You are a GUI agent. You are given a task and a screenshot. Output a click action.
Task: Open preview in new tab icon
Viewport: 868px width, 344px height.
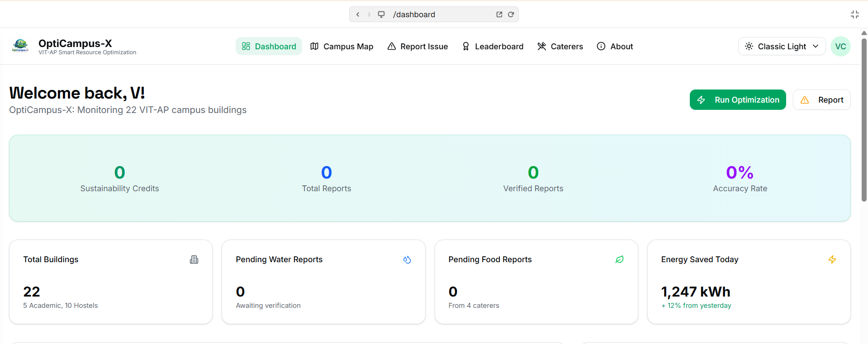tap(499, 14)
